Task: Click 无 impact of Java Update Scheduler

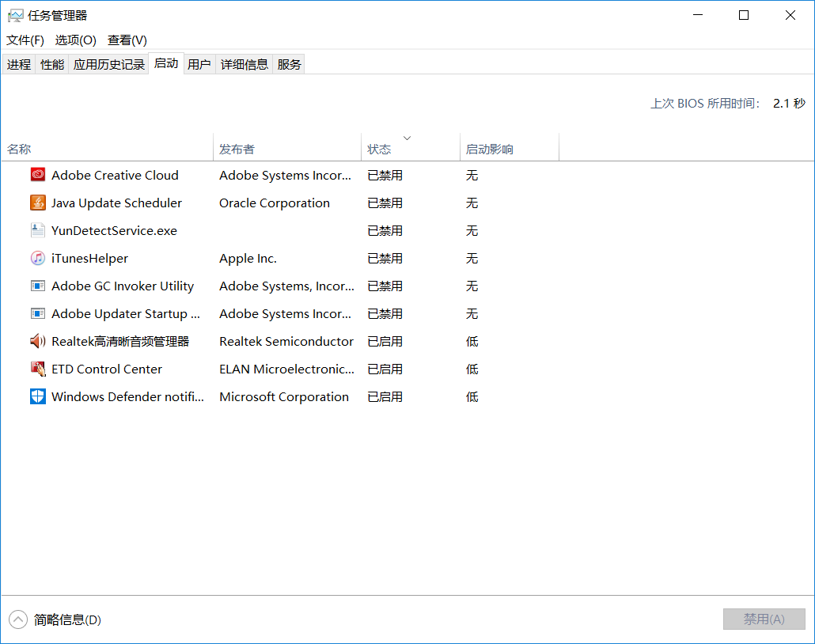Action: click(472, 203)
